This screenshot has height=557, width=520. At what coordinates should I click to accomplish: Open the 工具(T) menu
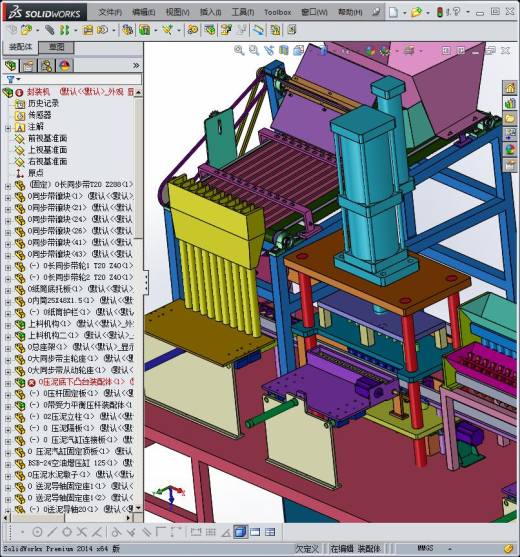[x=243, y=12]
